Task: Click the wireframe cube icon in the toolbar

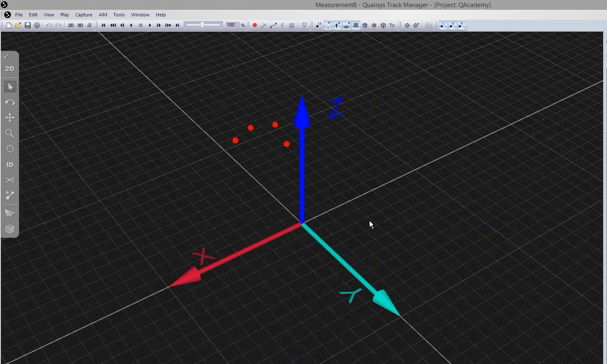Action: point(383,25)
